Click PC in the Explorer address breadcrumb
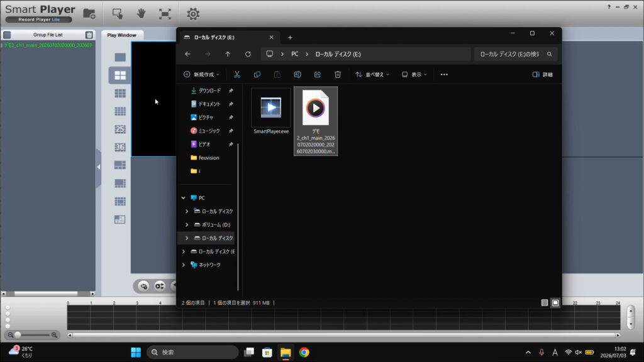Screen dimensions: 644x362 pyautogui.click(x=295, y=54)
